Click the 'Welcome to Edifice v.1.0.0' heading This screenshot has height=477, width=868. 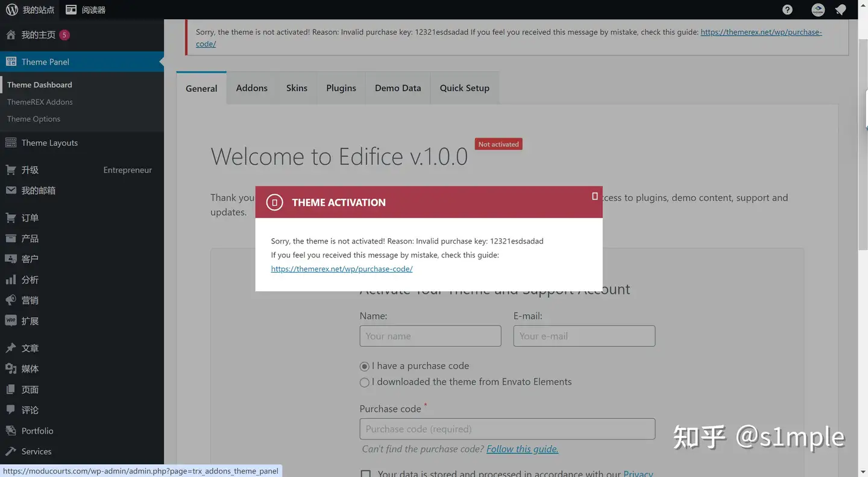339,157
